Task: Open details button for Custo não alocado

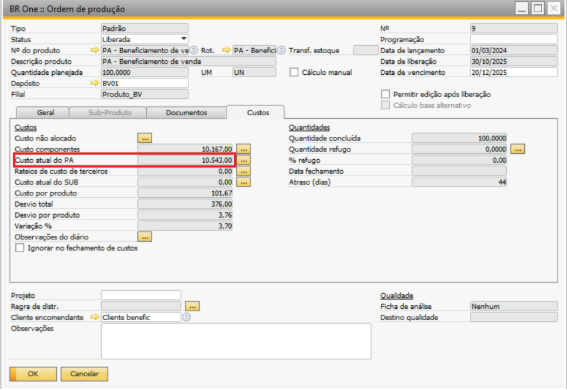Action: [145, 138]
